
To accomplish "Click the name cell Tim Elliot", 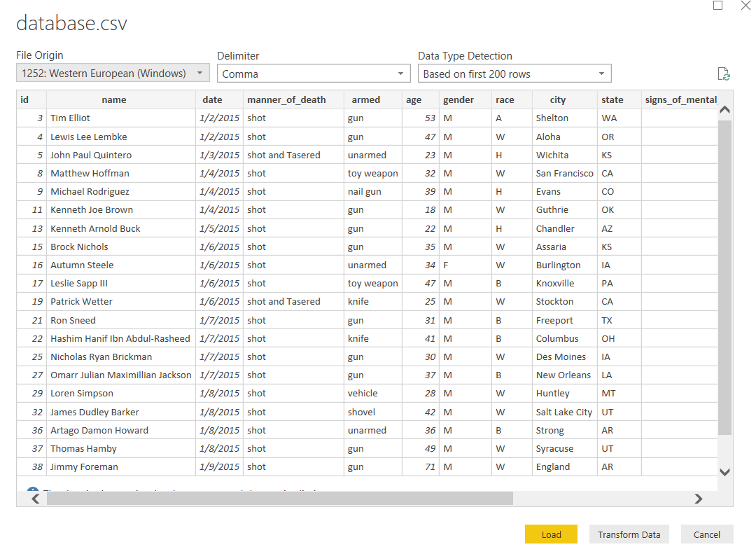I will (121, 118).
